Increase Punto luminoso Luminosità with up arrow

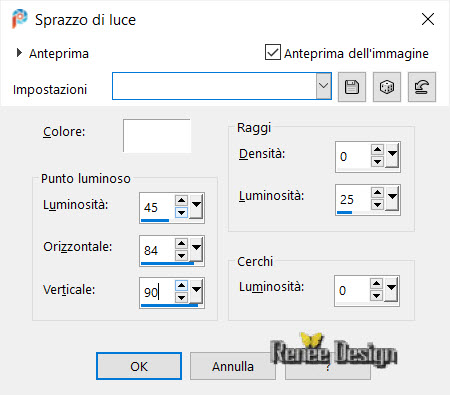pyautogui.click(x=181, y=200)
